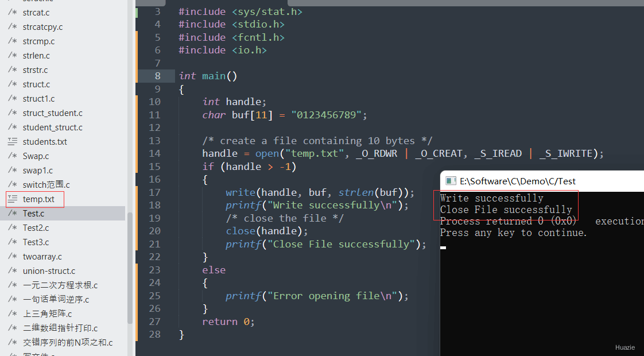Click the console window title bar

(542, 181)
